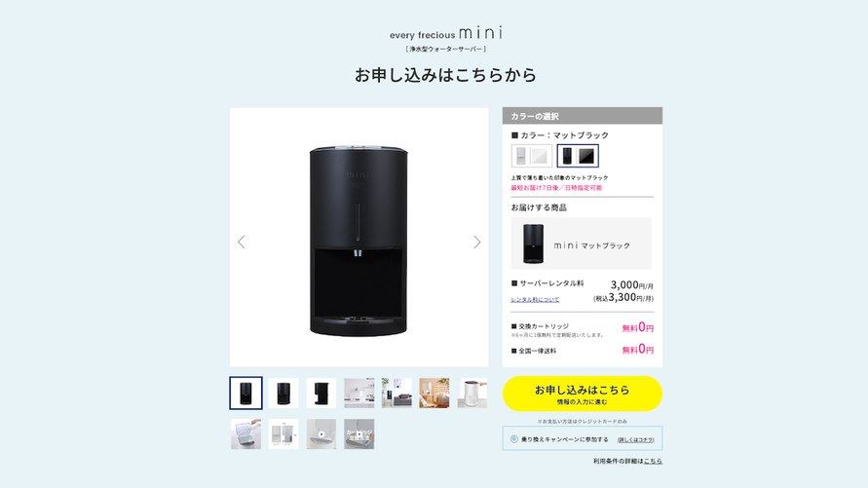Toggle 乗り換えキャンペーンに参加する radio button
This screenshot has height=488, width=868.
point(514,439)
